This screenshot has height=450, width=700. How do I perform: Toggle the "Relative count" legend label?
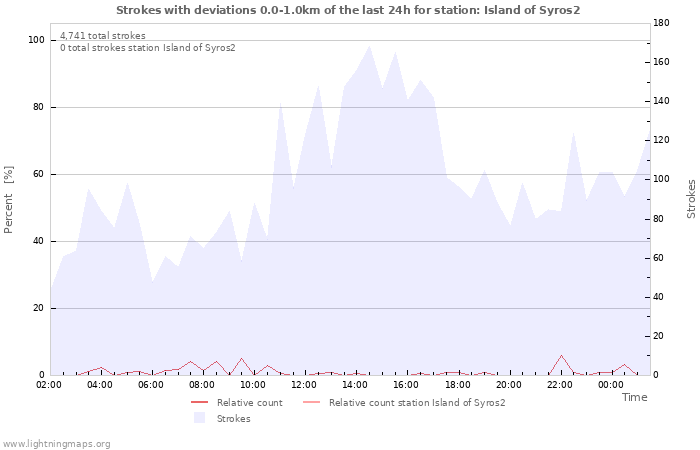point(249,403)
